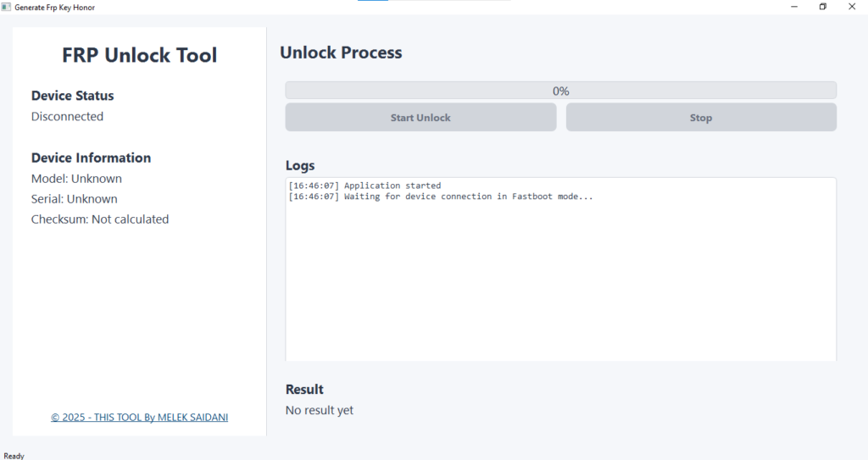Select the "Application started" log line
The width and height of the screenshot is (868, 460).
click(x=392, y=186)
